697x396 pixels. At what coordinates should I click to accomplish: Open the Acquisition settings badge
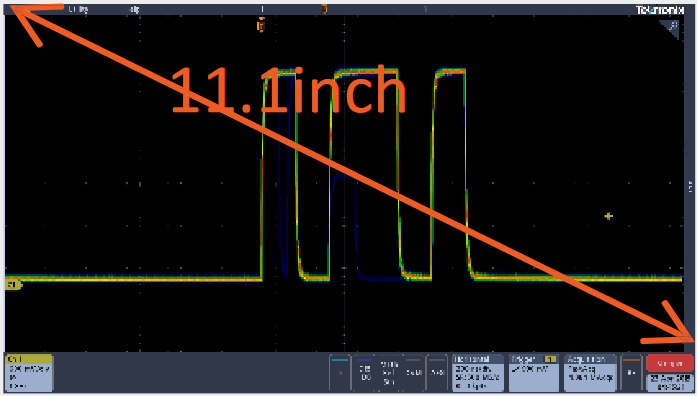[589, 372]
